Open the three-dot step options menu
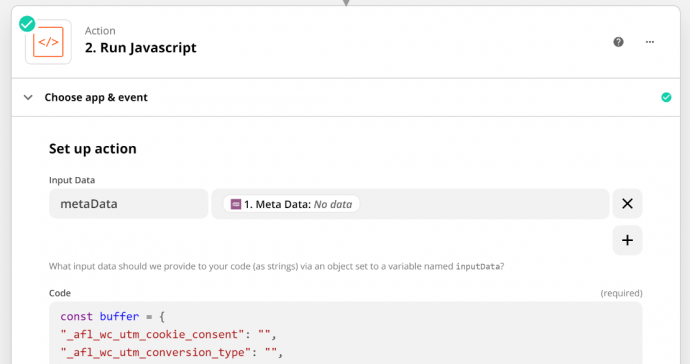690x364 pixels. pyautogui.click(x=650, y=42)
